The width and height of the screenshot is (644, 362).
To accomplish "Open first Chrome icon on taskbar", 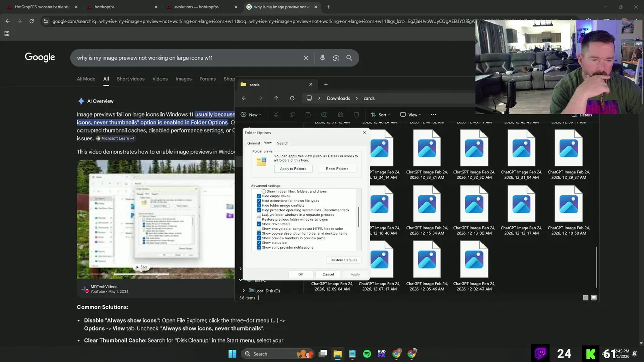I will coord(396,354).
